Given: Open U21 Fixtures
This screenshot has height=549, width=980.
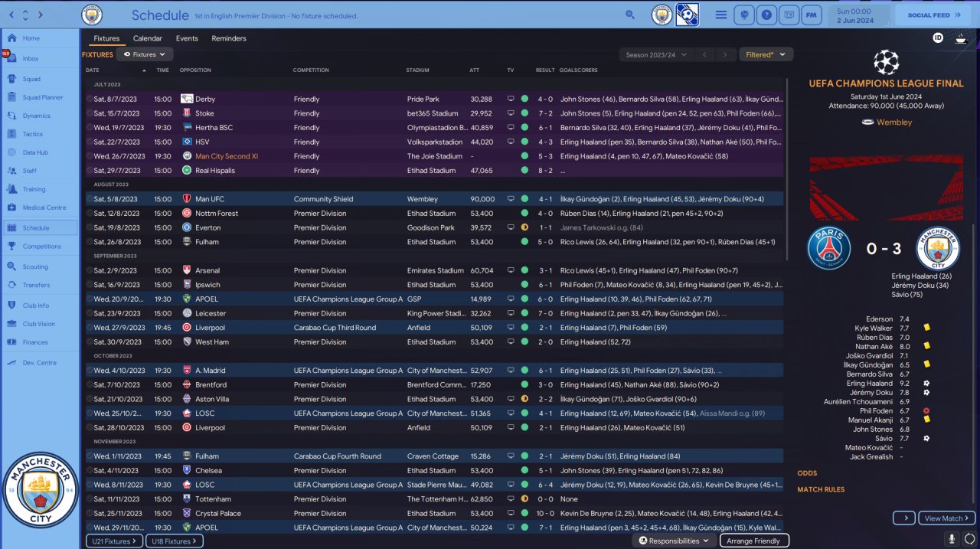Looking at the screenshot, I should (x=114, y=541).
